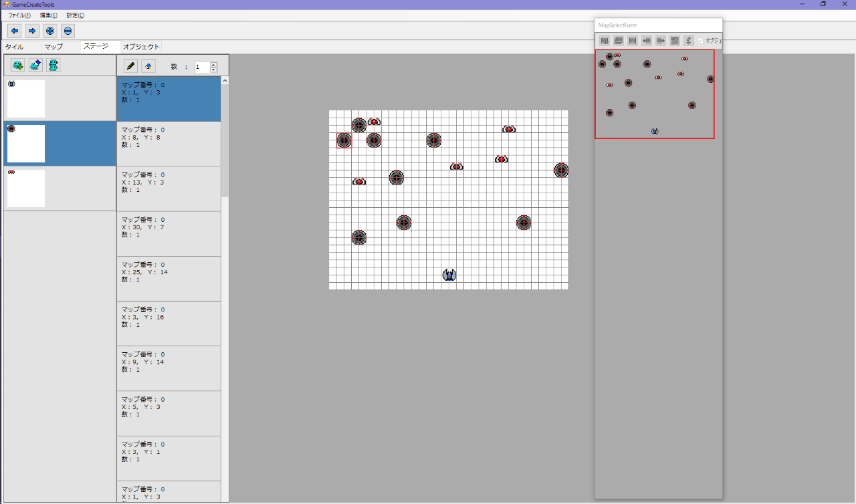Click the add character icon with green plus

[17, 66]
